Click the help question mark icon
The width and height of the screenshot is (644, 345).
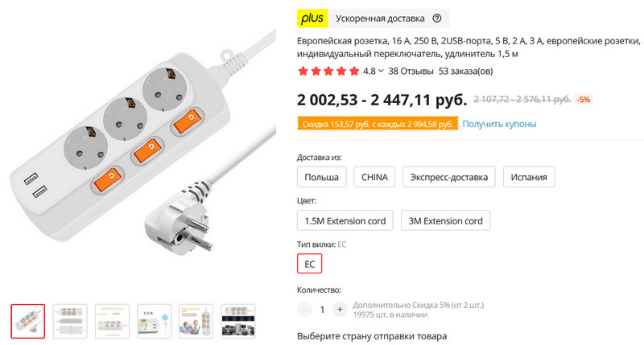click(x=437, y=18)
